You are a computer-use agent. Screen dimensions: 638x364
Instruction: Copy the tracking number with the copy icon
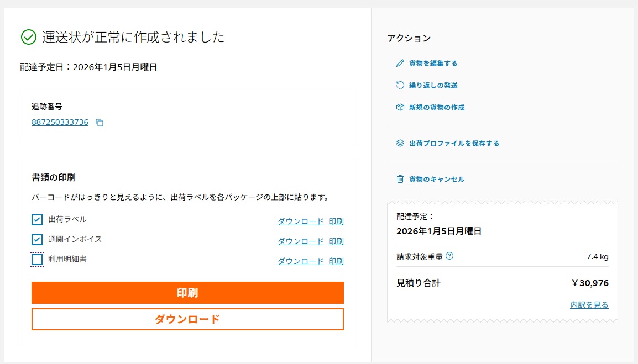pyautogui.click(x=100, y=123)
